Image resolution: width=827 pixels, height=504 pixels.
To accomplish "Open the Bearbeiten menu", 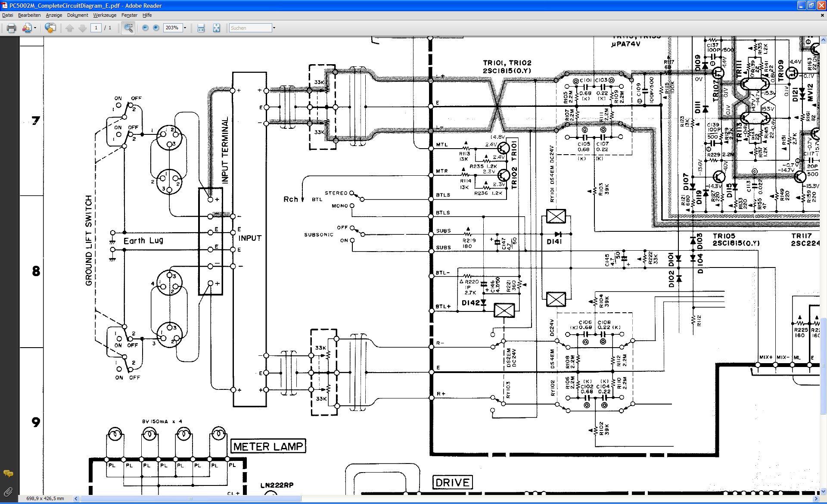I will click(29, 15).
